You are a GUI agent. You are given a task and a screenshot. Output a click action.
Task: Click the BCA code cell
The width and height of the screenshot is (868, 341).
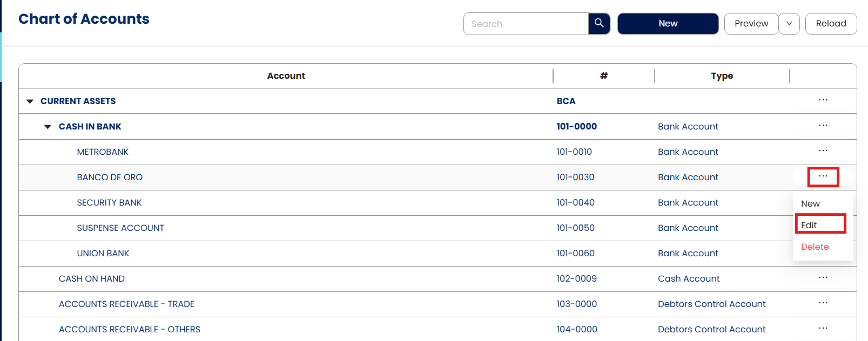pyautogui.click(x=566, y=101)
